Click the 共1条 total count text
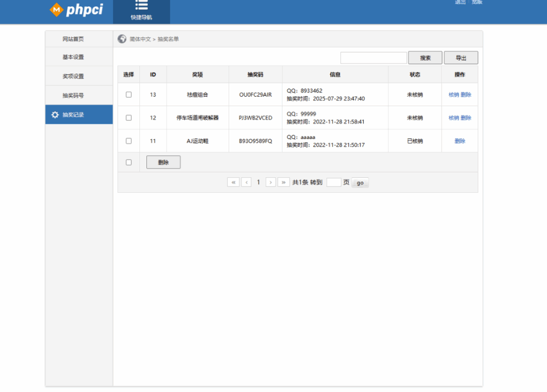This screenshot has width=547, height=392. coord(300,183)
